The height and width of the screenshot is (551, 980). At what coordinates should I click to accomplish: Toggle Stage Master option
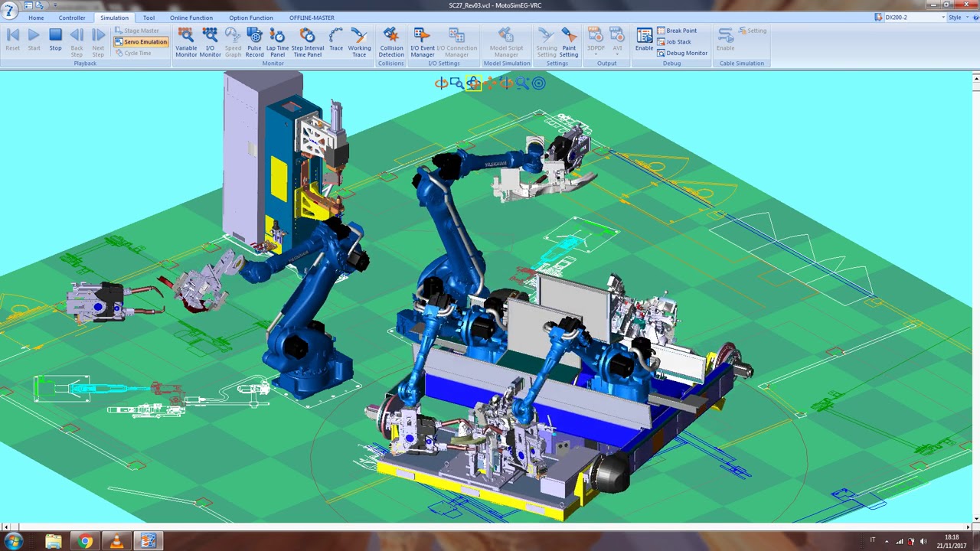(x=137, y=31)
